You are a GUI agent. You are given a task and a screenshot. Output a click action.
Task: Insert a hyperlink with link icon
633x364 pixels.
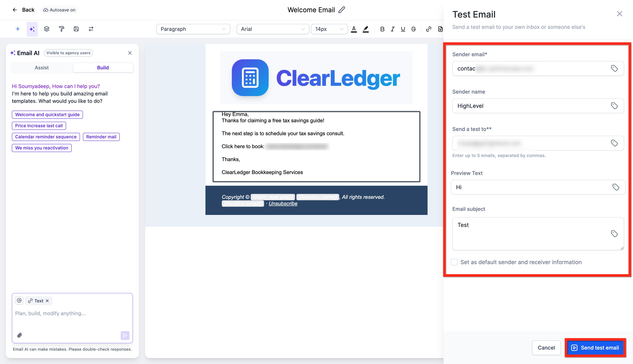(x=428, y=29)
